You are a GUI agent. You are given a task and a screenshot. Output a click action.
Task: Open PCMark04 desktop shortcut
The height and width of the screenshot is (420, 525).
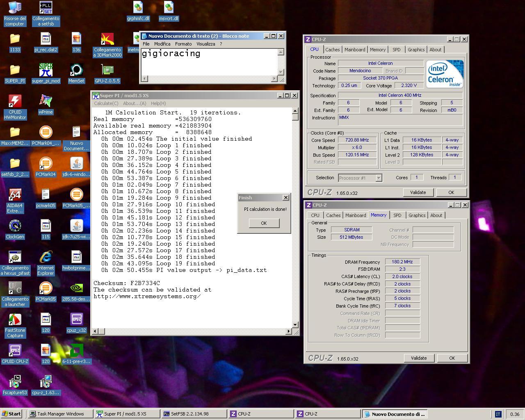[x=46, y=167]
